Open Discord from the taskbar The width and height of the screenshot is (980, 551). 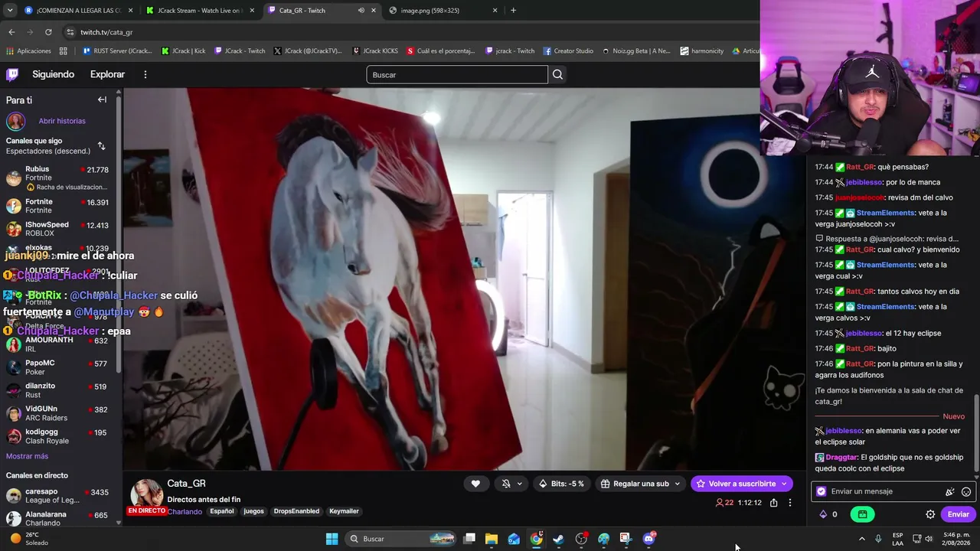649,539
